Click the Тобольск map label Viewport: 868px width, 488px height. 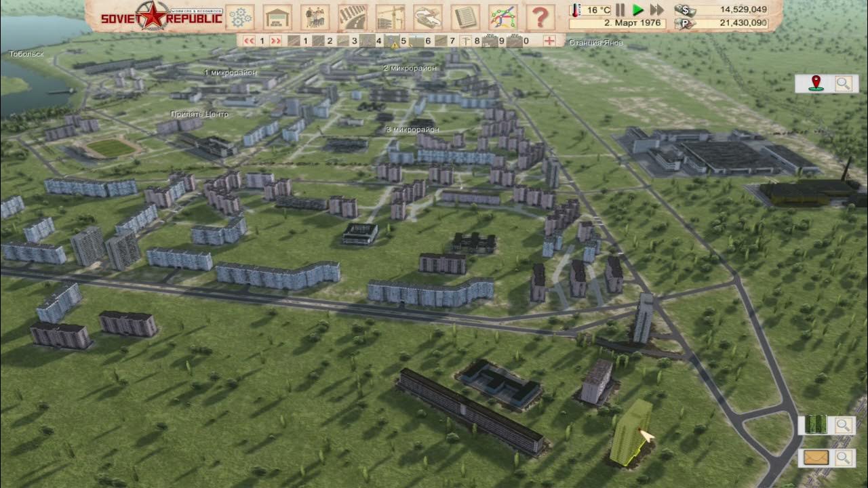tap(26, 53)
